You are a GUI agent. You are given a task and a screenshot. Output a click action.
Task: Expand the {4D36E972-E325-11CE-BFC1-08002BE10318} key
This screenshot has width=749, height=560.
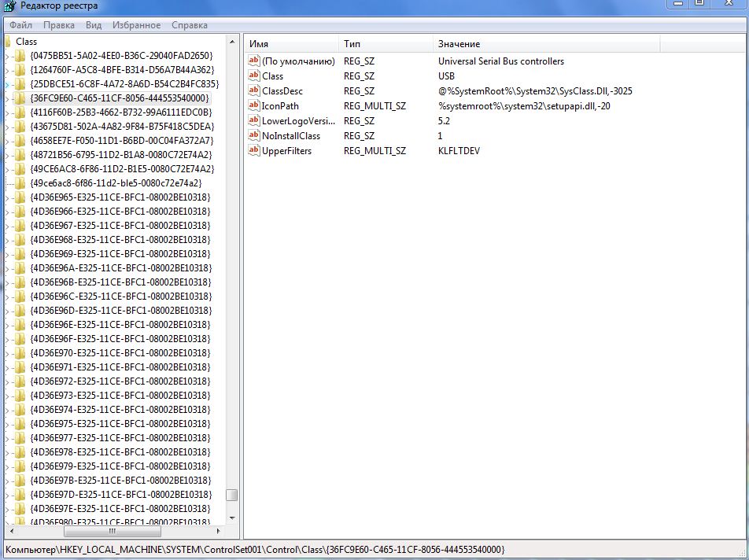point(7,382)
